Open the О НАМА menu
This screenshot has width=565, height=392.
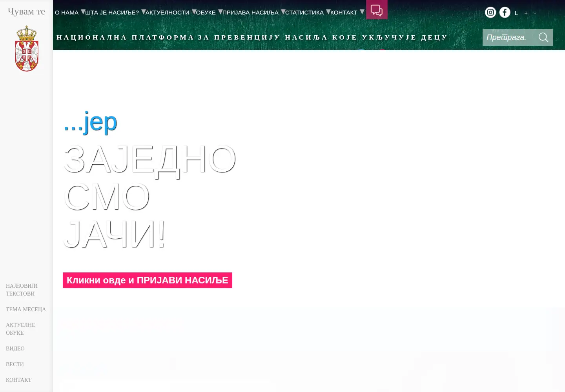click(67, 13)
